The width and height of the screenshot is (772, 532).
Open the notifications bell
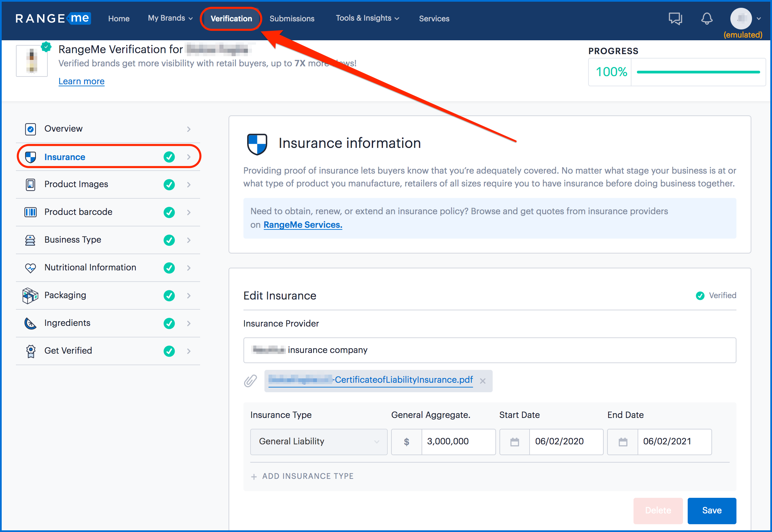(x=707, y=19)
